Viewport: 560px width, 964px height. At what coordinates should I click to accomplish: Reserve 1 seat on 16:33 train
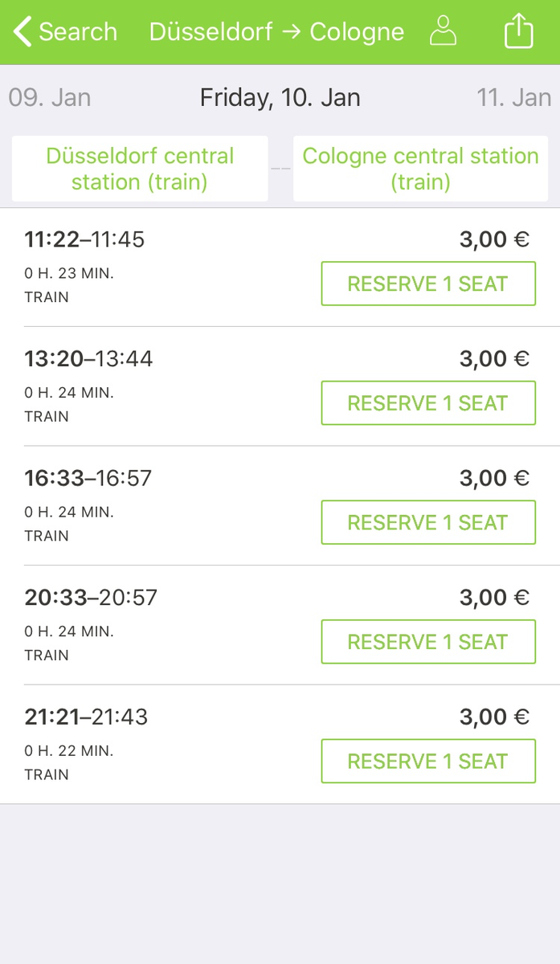click(428, 523)
